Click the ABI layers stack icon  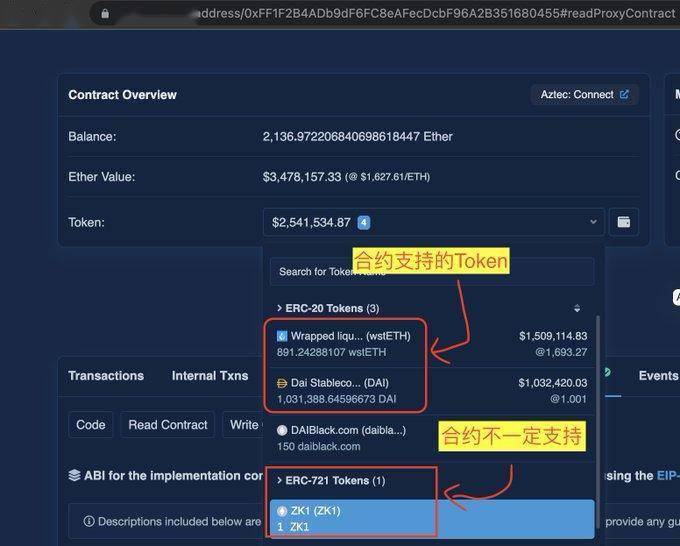75,476
